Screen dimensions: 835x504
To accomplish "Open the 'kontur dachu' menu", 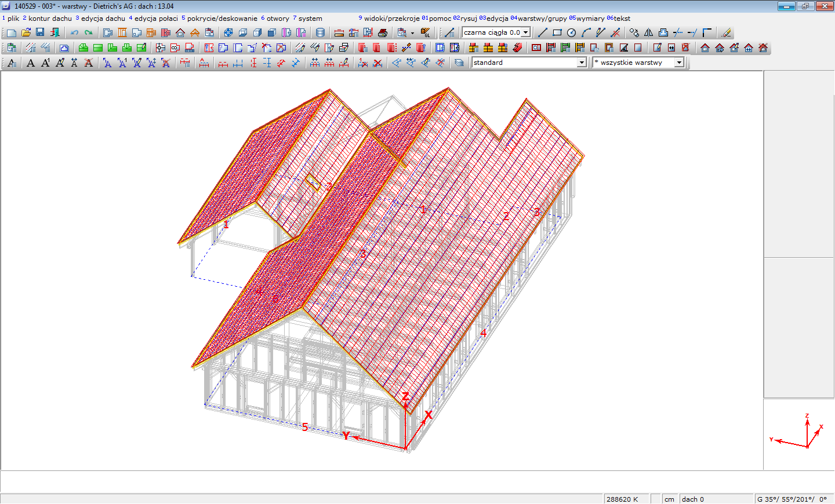I will [x=49, y=19].
